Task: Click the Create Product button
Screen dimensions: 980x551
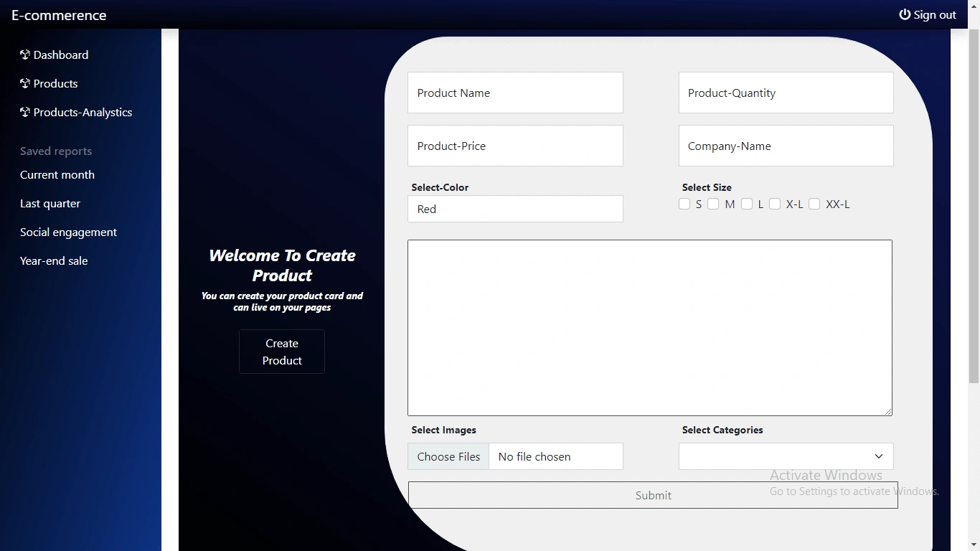Action: (x=282, y=352)
